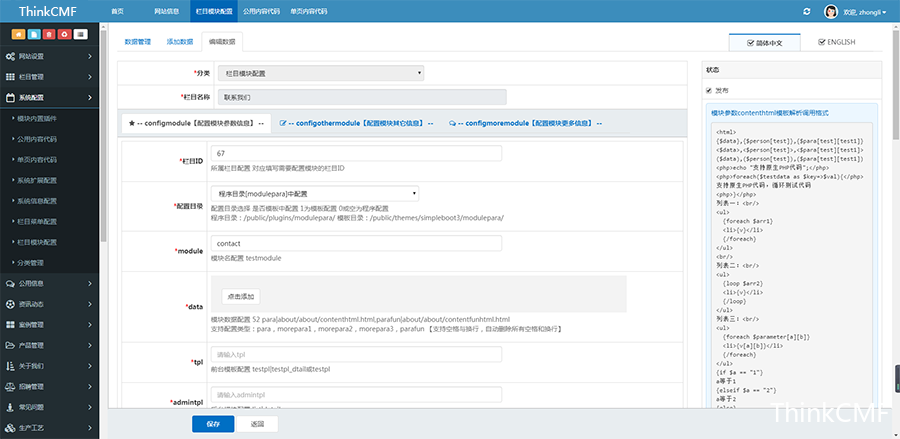Image resolution: width=900 pixels, height=439 pixels.
Task: Select the configmodule settings tab
Action: tap(196, 123)
